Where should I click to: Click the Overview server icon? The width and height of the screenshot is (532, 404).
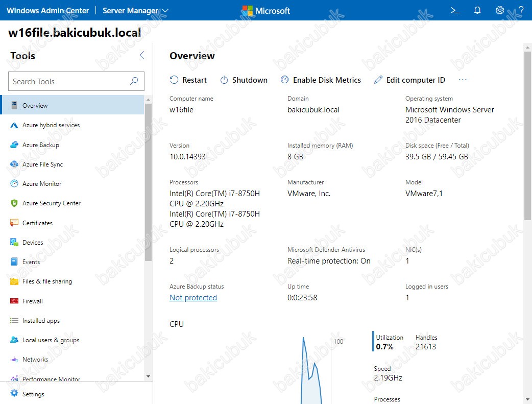pyautogui.click(x=14, y=105)
